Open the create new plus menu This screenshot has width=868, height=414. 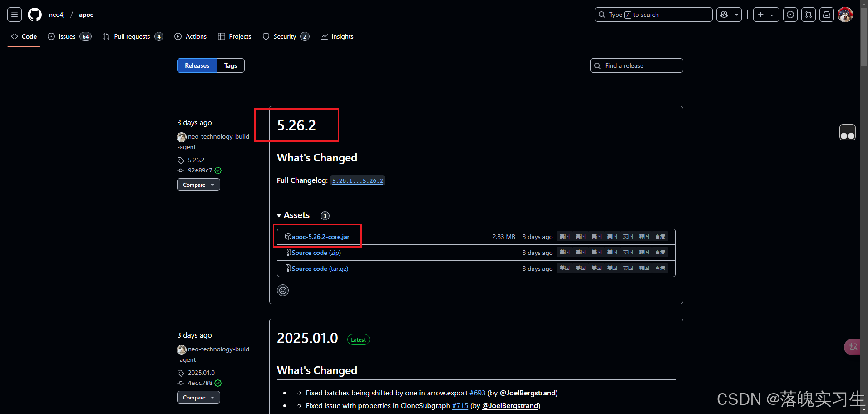click(x=766, y=15)
